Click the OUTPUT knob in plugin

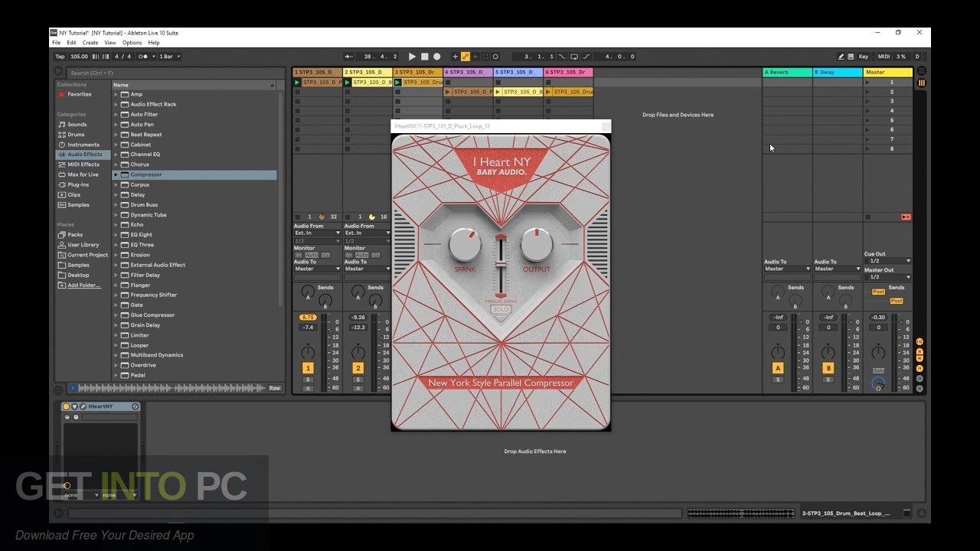[537, 245]
